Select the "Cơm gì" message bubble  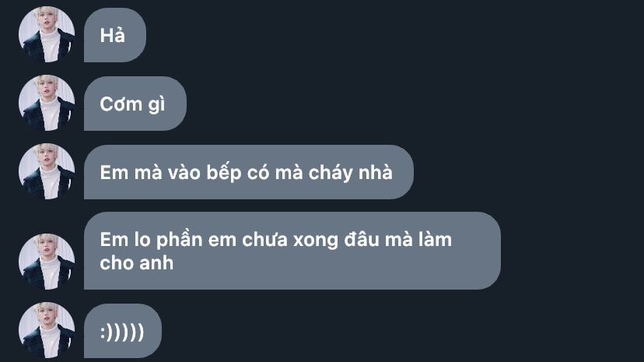[x=135, y=104]
